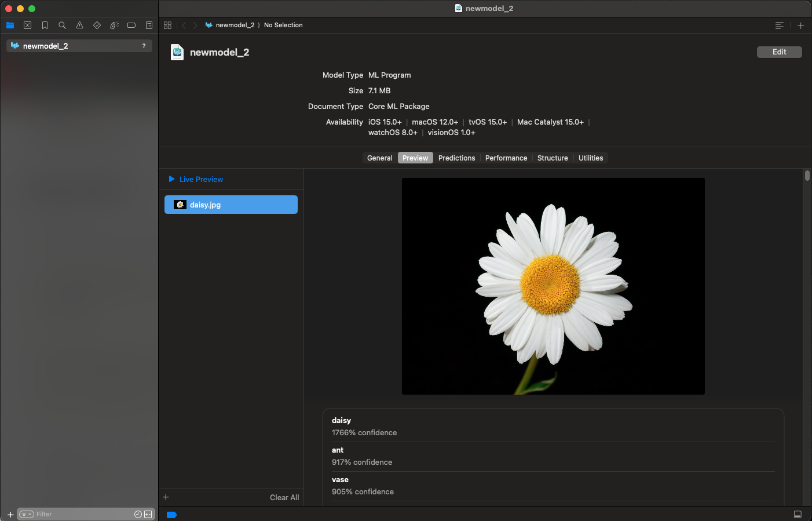Toggle the blue breakpoints tag in bottom bar
Viewport: 812px width, 521px height.
click(x=171, y=515)
